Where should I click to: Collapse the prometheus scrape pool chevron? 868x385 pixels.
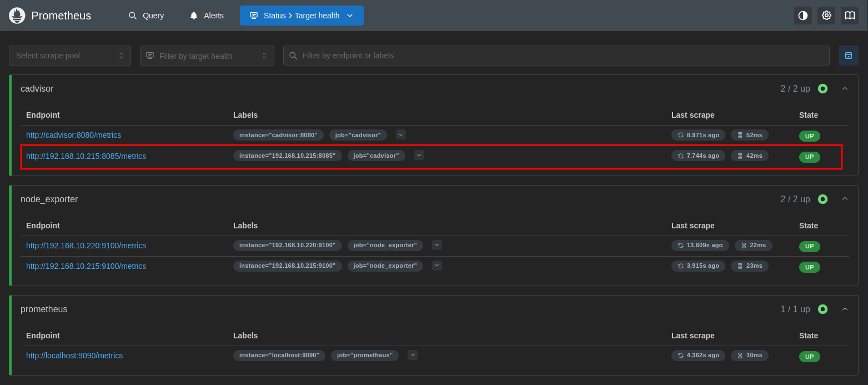845,309
